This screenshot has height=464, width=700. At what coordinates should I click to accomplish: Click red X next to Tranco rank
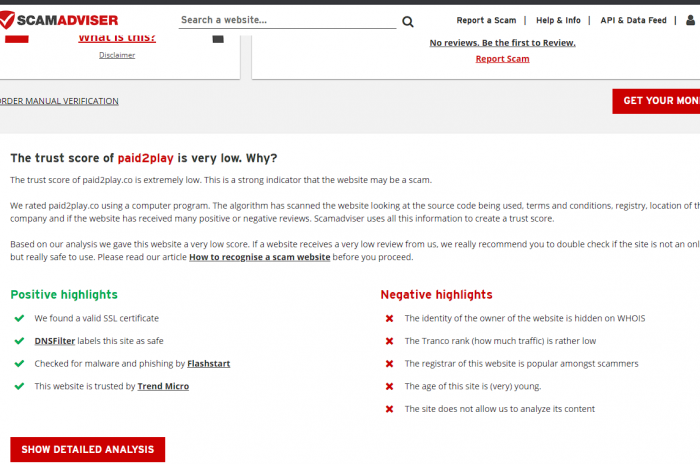click(389, 341)
